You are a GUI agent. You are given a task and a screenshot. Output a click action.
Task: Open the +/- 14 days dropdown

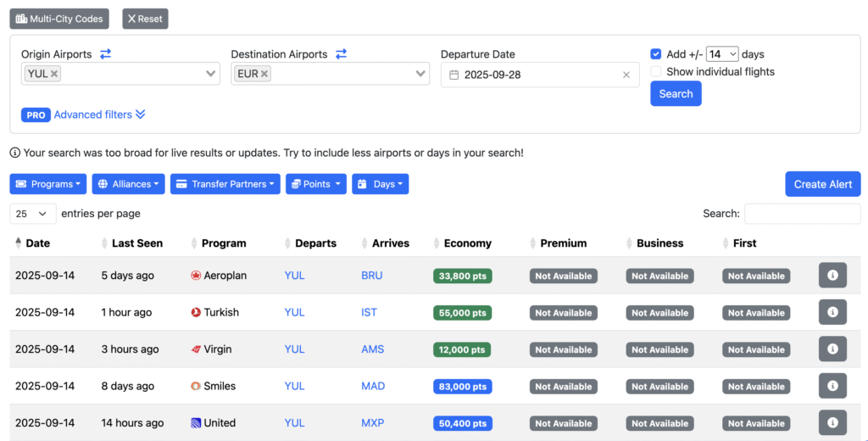[721, 54]
